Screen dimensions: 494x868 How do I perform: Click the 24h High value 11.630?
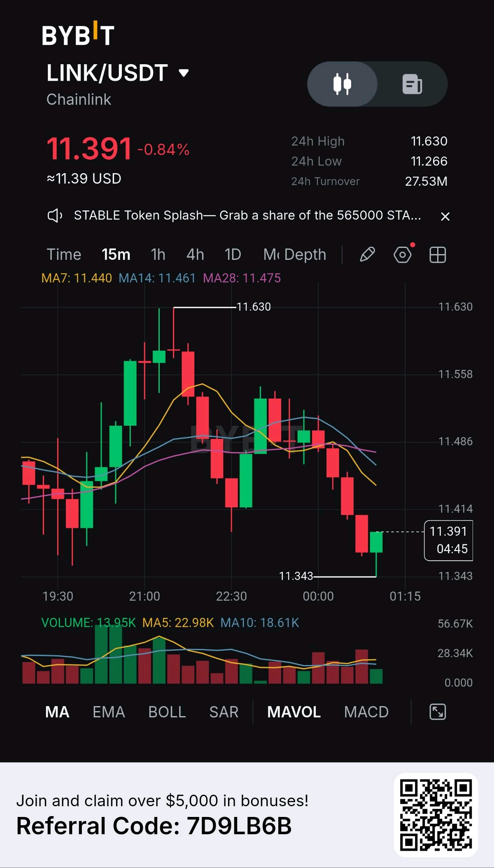pyautogui.click(x=429, y=141)
